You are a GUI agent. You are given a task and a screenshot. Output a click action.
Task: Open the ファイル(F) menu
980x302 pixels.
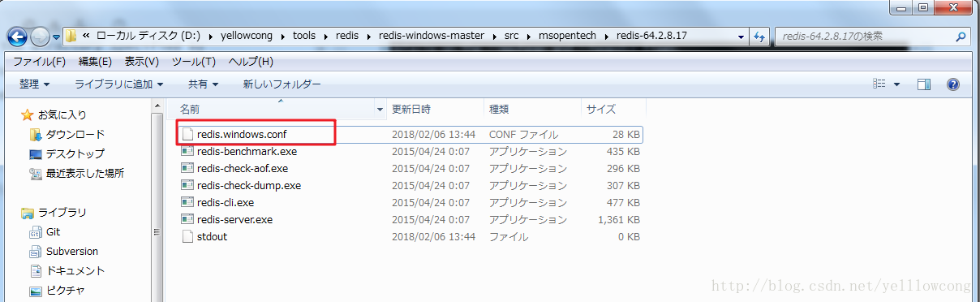click(x=39, y=62)
